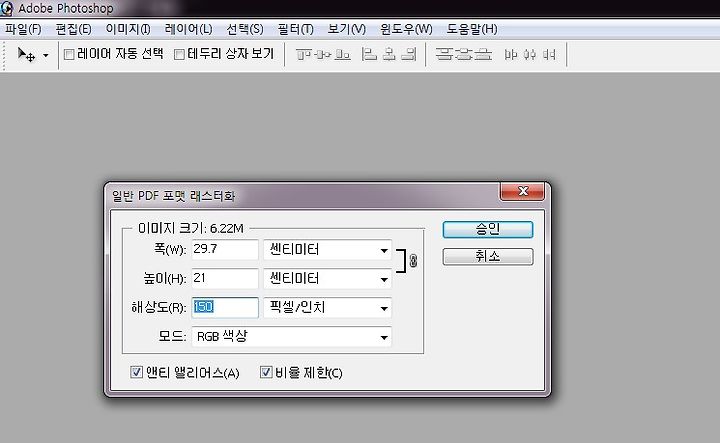
Task: Uncheck 비율 제한(C) checkbox
Action: pos(266,372)
